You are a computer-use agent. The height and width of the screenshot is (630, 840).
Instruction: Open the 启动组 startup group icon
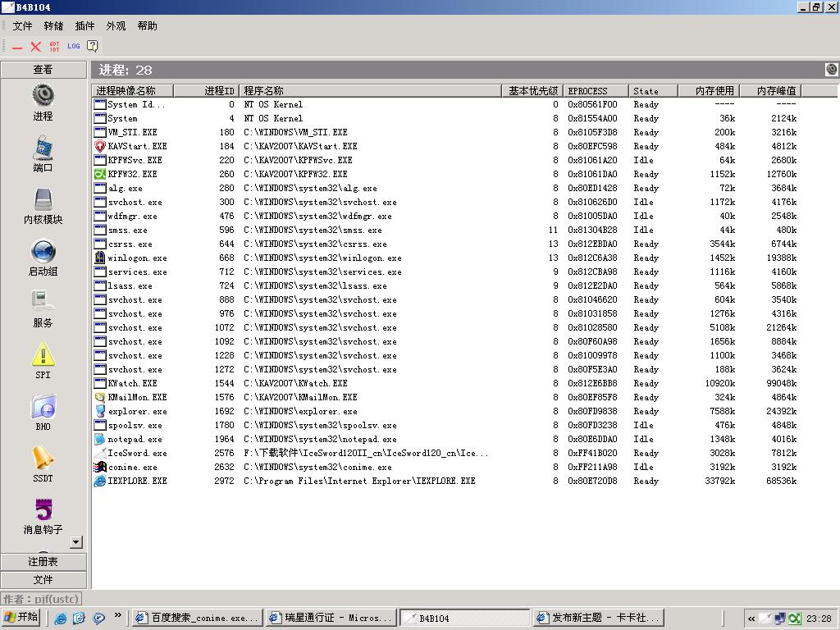(x=43, y=251)
